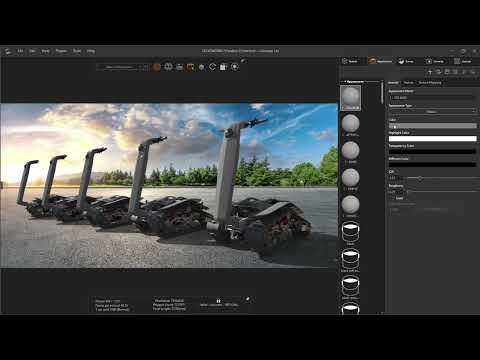This screenshot has width=480, height=360.
Task: Open the Project menu
Action: 61,51
